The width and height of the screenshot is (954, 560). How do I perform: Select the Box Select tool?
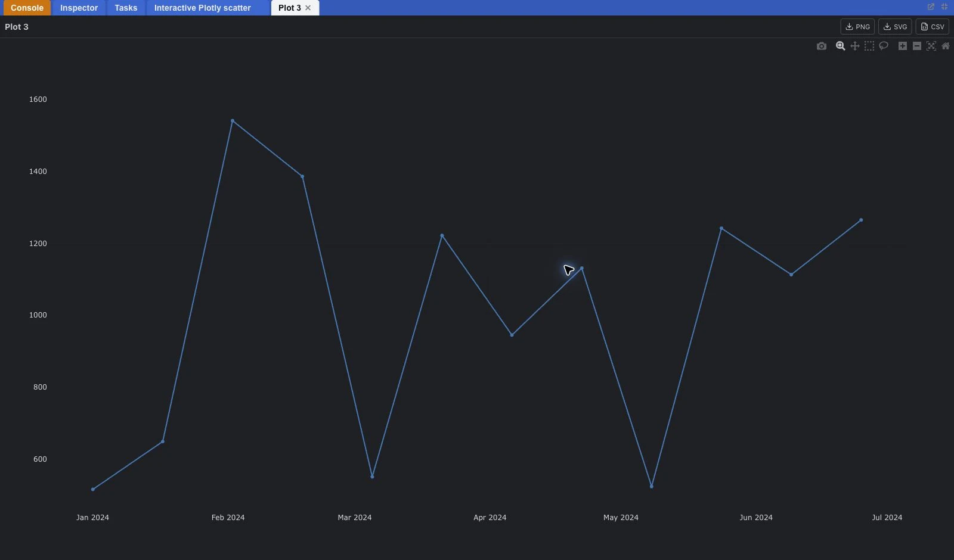click(869, 46)
